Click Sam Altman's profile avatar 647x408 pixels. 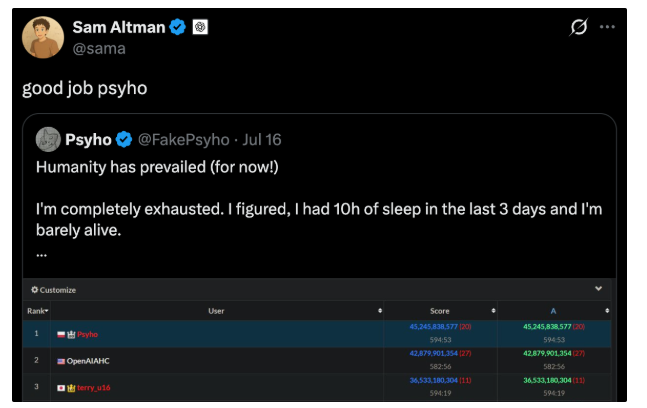pyautogui.click(x=41, y=36)
